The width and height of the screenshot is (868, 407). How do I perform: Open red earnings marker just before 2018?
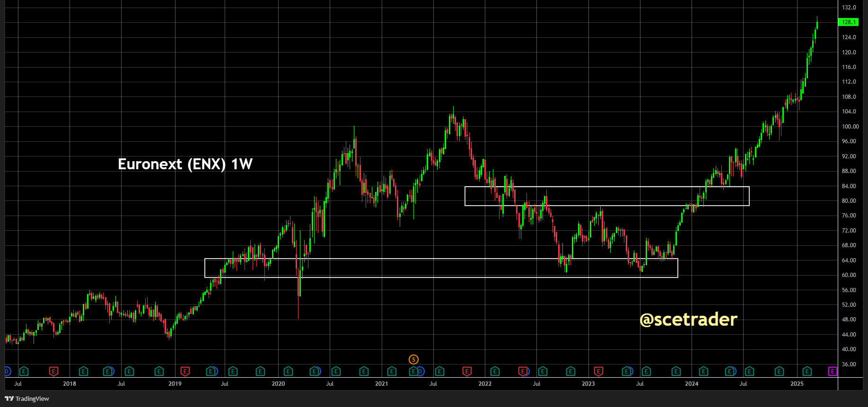[x=53, y=372]
